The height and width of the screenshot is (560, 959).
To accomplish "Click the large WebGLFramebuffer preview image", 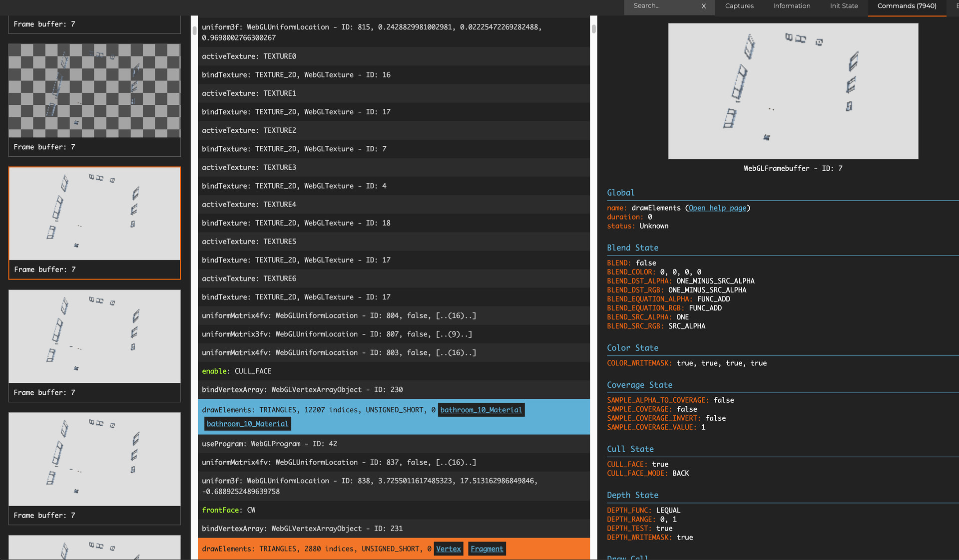I will 793,91.
